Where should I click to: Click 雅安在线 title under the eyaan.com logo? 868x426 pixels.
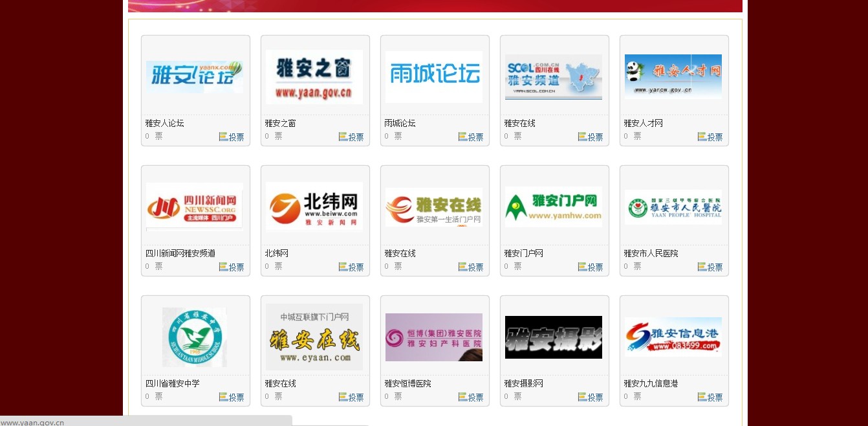point(280,383)
